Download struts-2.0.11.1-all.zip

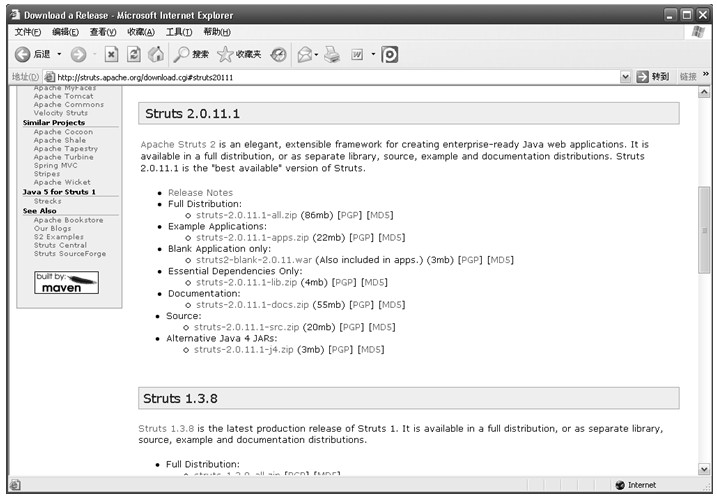[x=246, y=215]
